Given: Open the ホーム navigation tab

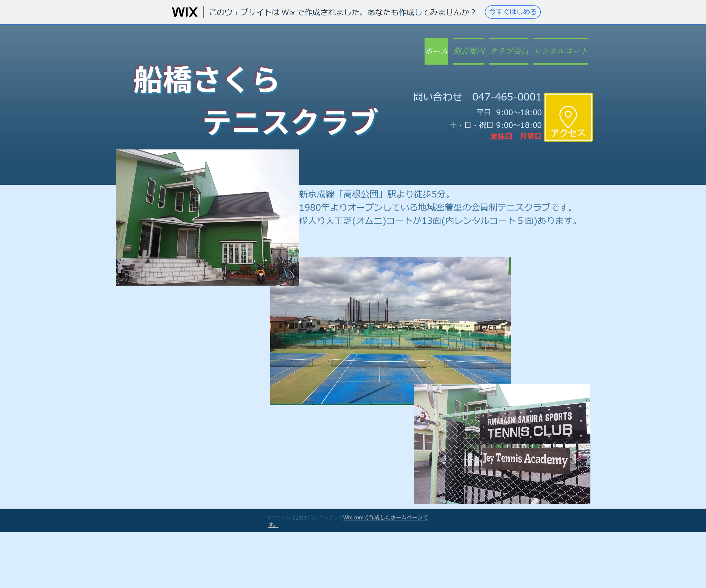Looking at the screenshot, I should click(x=436, y=51).
